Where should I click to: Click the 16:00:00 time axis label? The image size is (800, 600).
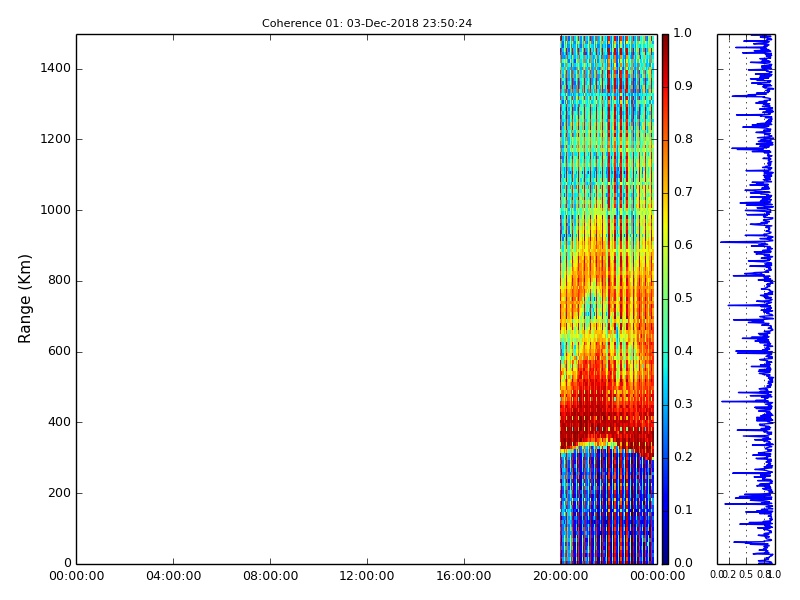[x=464, y=577]
